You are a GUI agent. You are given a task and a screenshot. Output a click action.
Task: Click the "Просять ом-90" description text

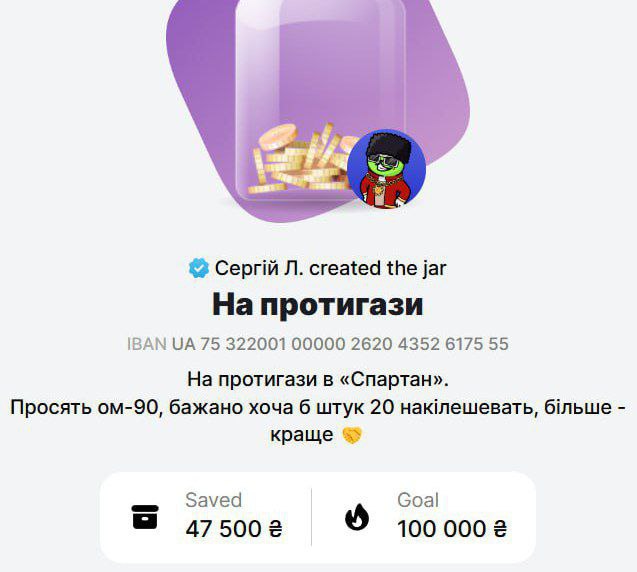coord(87,407)
